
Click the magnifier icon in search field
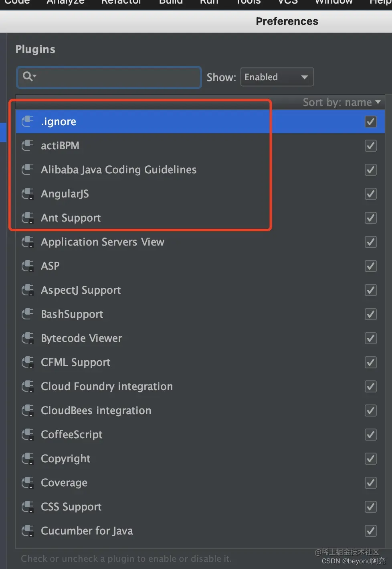point(27,76)
